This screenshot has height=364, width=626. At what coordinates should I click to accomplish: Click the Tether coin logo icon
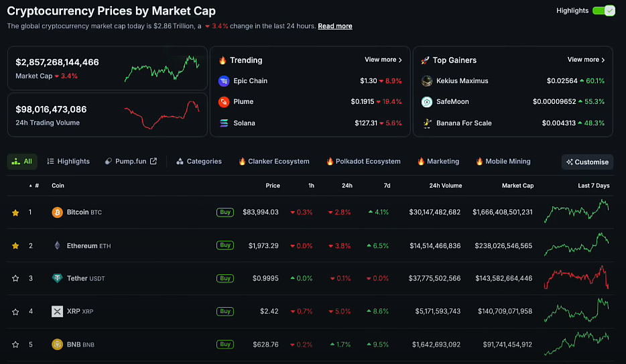(58, 278)
